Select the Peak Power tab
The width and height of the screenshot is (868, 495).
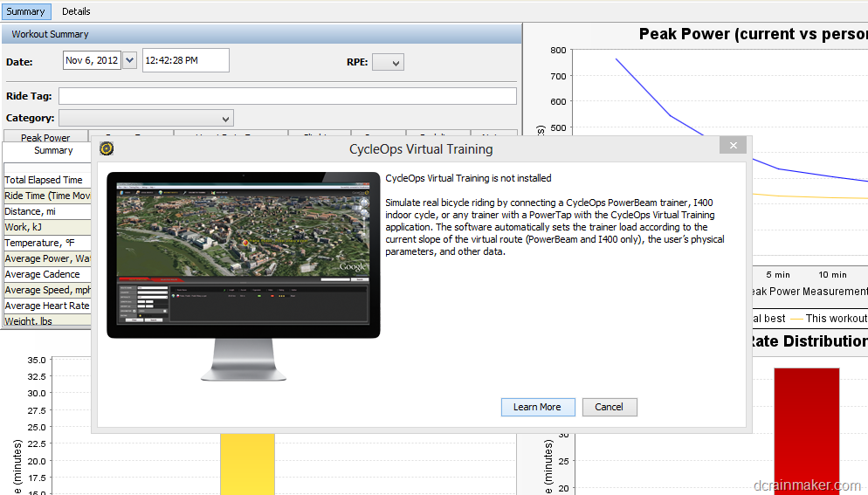(45, 137)
